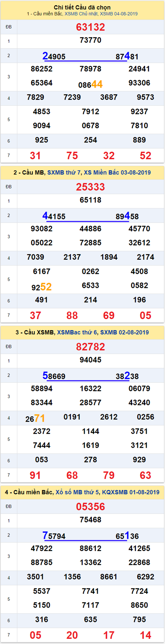Click the special prize number 25333
The width and height of the screenshot is (165, 644).
click(x=90, y=187)
